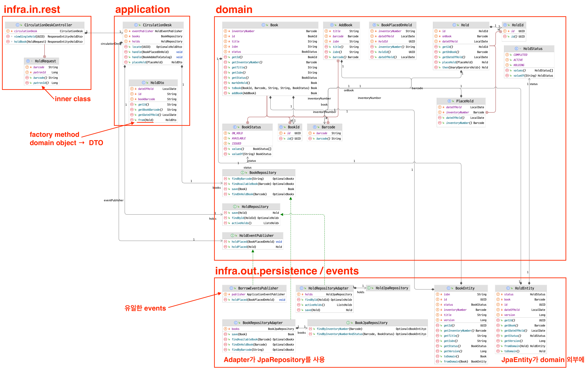Click the class icon beside BorrowEventsPublisher
Image resolution: width=588 pixels, height=369 pixels.
[231, 288]
